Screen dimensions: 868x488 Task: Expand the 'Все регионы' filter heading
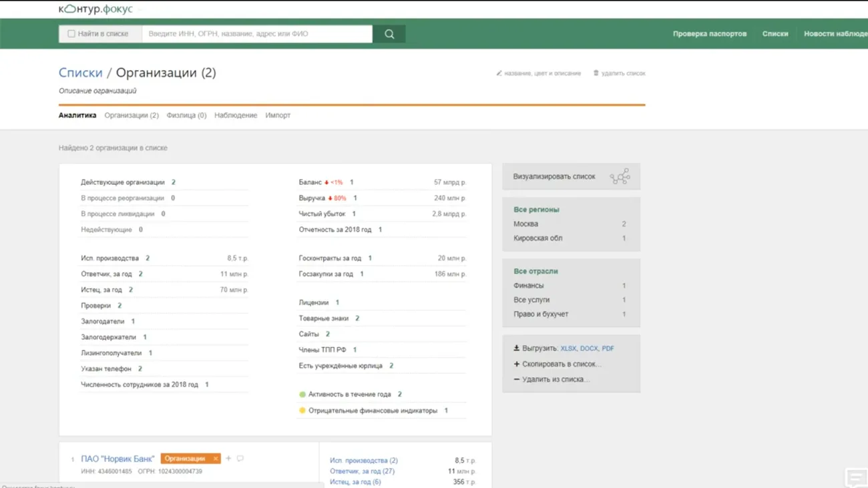[536, 210]
